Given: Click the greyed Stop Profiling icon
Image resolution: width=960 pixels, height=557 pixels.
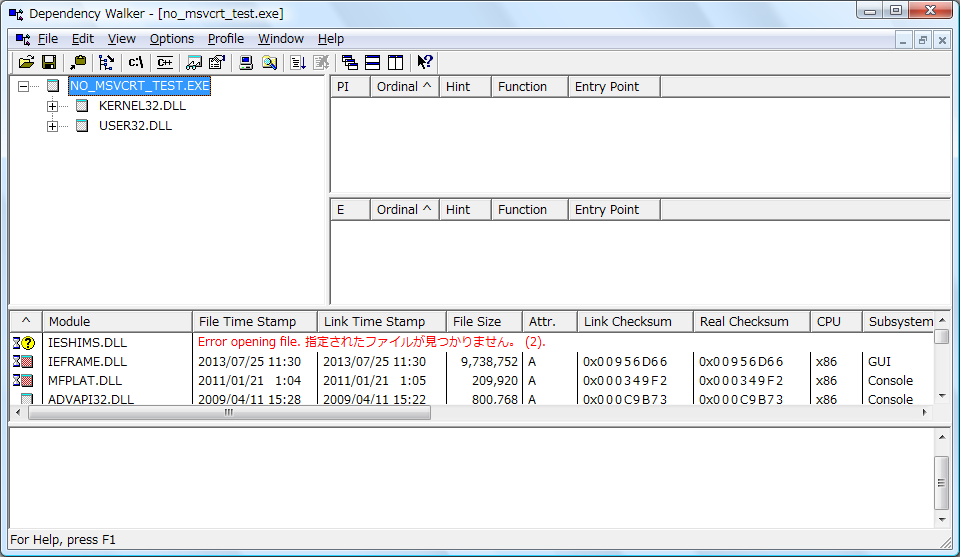Looking at the screenshot, I should [321, 62].
